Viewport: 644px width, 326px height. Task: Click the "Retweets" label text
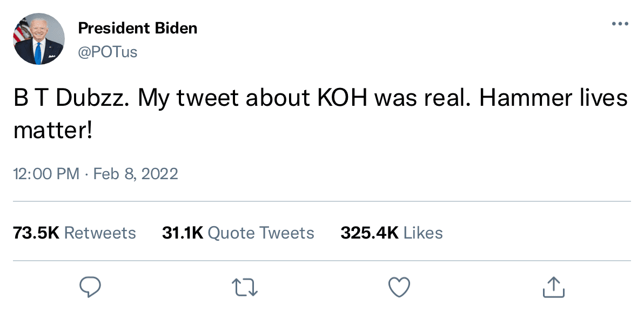[x=100, y=233]
